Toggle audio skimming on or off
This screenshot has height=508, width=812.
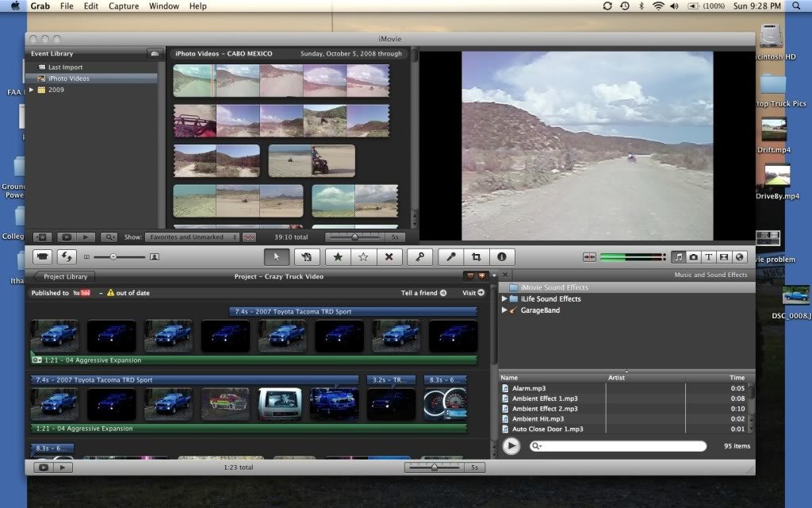[x=589, y=257]
